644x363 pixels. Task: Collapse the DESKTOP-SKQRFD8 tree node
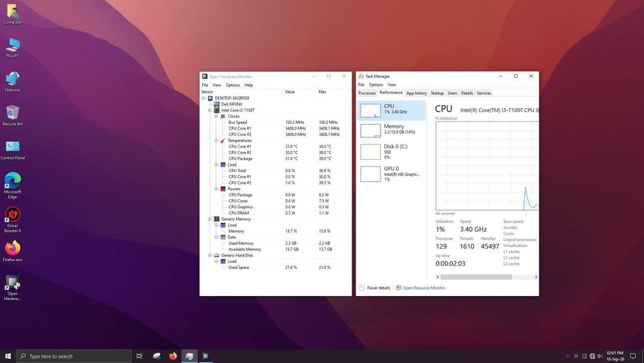[204, 98]
